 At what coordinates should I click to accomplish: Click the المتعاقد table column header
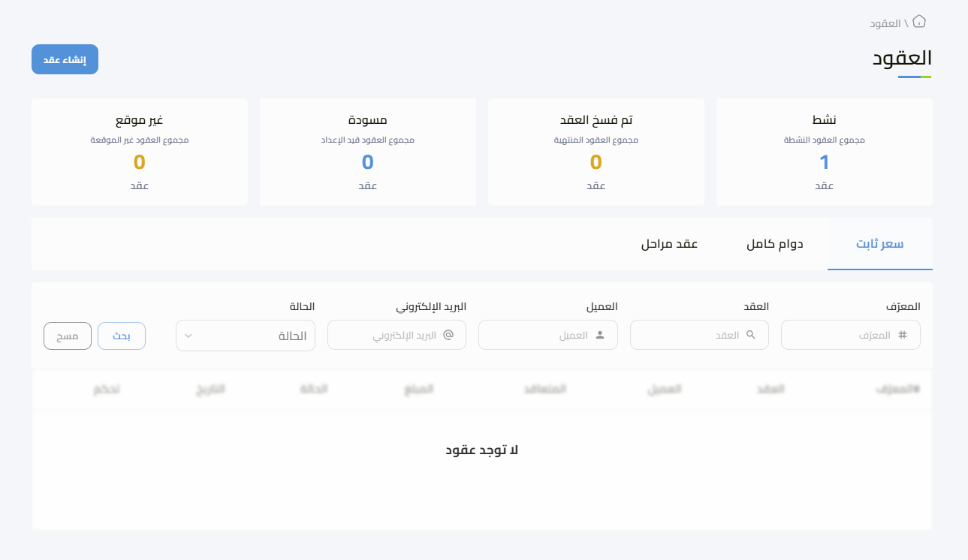point(544,389)
